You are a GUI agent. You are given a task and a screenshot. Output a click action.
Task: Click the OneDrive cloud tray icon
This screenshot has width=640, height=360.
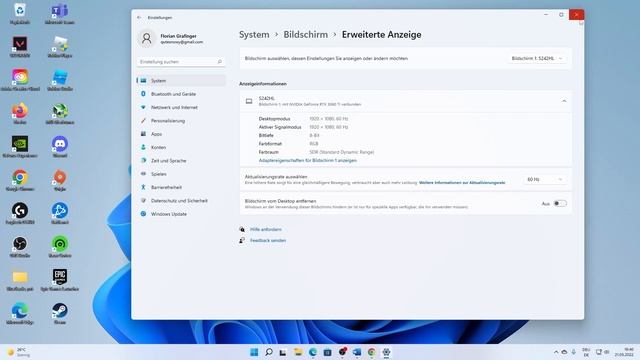coord(564,352)
